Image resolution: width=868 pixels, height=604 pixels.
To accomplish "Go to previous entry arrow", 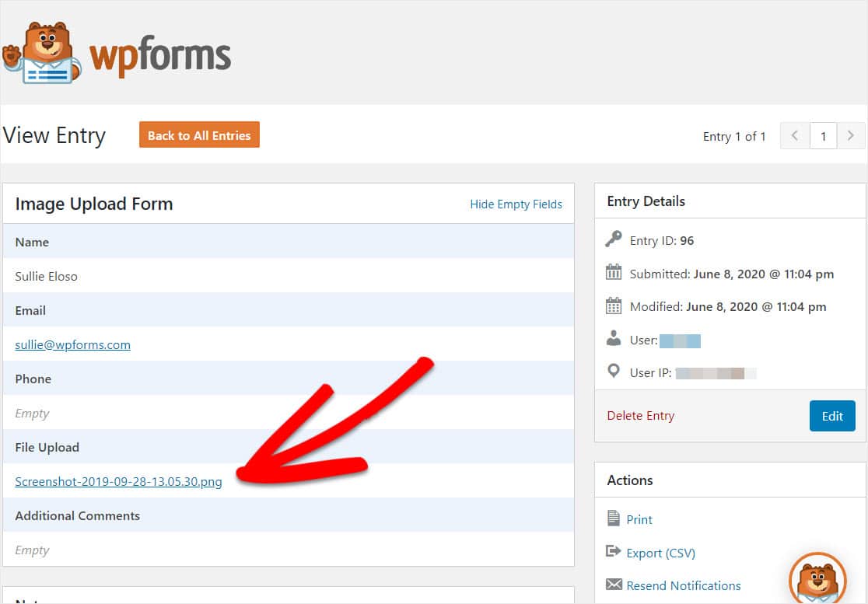I will [x=795, y=135].
